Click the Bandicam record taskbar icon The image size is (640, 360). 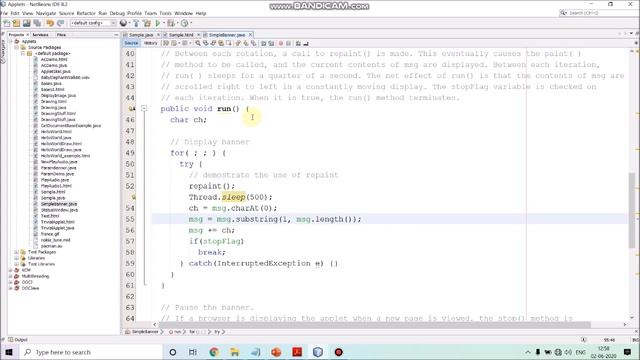point(339,352)
